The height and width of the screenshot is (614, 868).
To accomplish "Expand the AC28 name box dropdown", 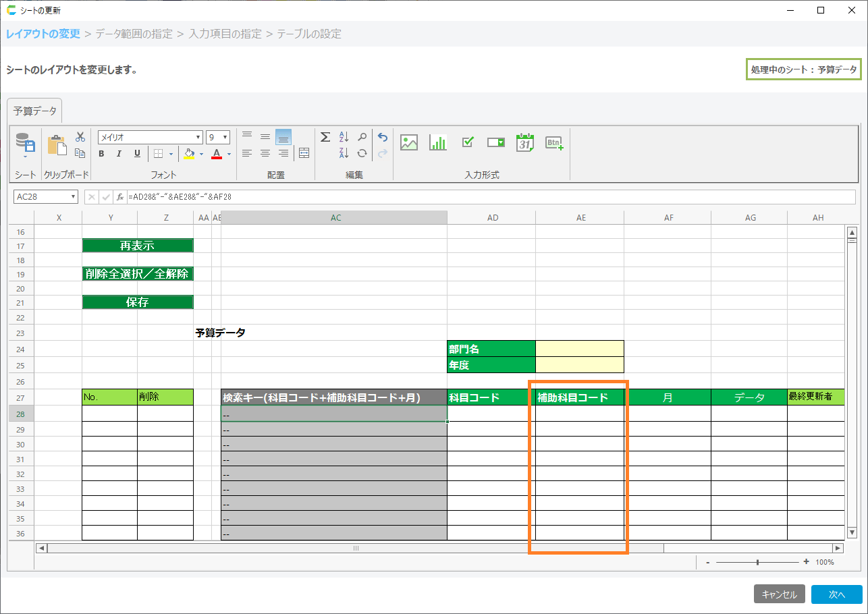I will 73,197.
